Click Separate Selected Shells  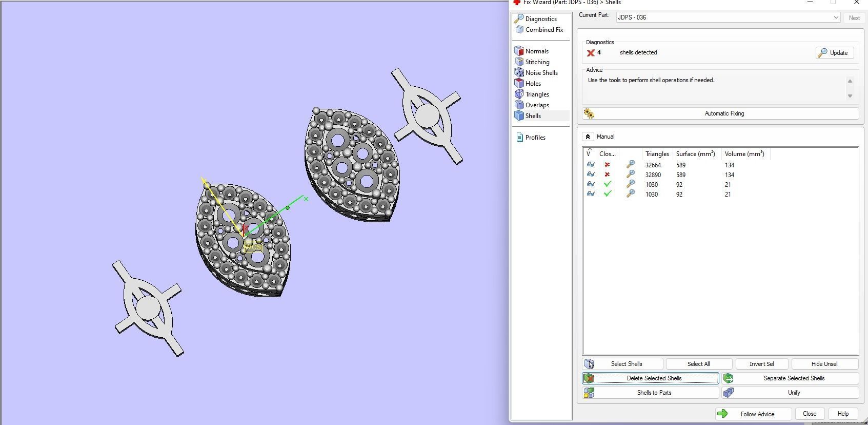click(x=790, y=378)
